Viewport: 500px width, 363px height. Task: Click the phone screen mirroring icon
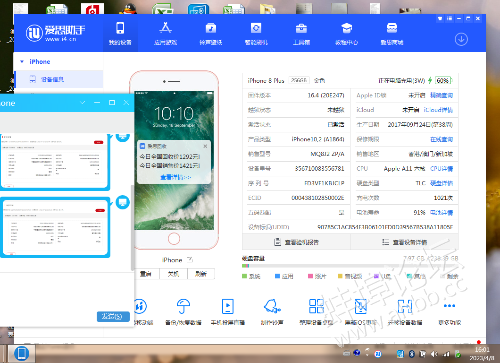[x=228, y=306]
